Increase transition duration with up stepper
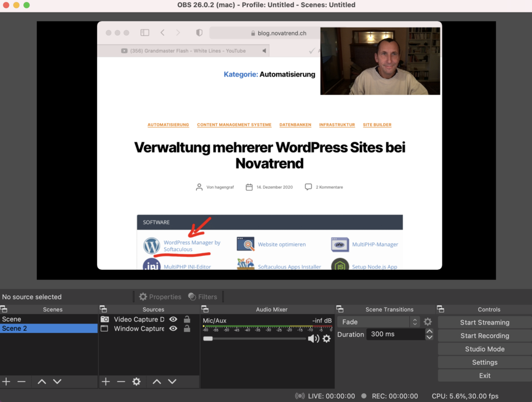Viewport: 532px width, 402px height. (429, 331)
